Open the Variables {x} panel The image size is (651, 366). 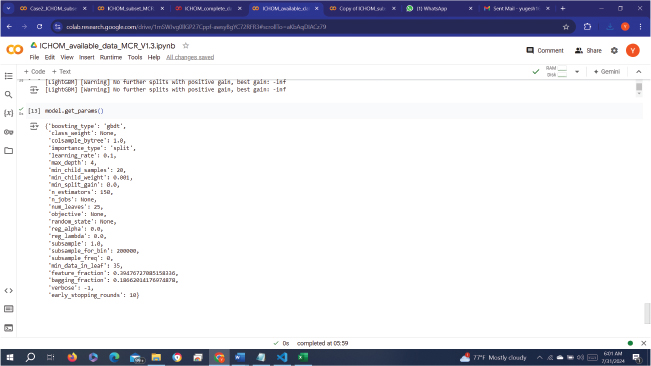tap(8, 113)
